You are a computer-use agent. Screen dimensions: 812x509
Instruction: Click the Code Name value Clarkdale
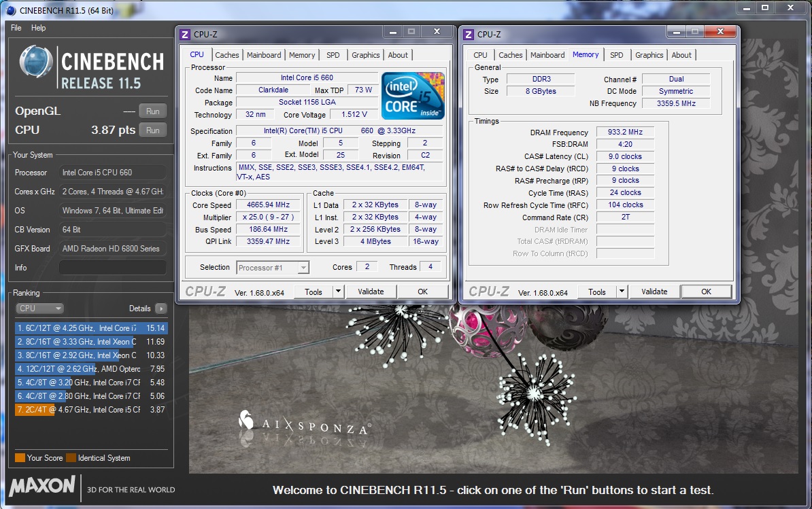[x=273, y=90]
